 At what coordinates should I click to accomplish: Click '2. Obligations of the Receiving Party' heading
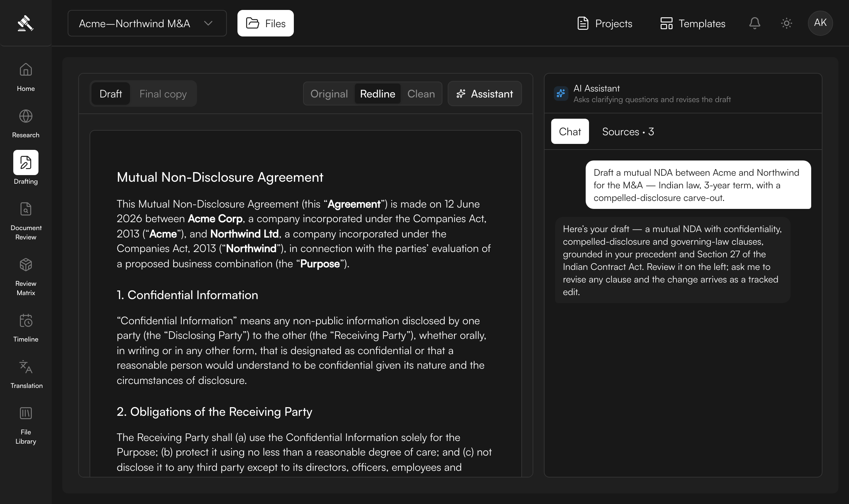click(214, 411)
